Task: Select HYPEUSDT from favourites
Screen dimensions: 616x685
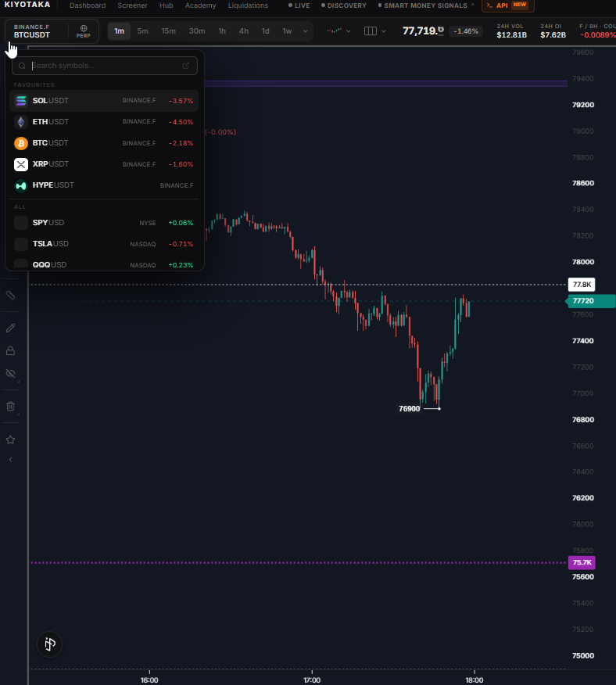Action: (104, 185)
